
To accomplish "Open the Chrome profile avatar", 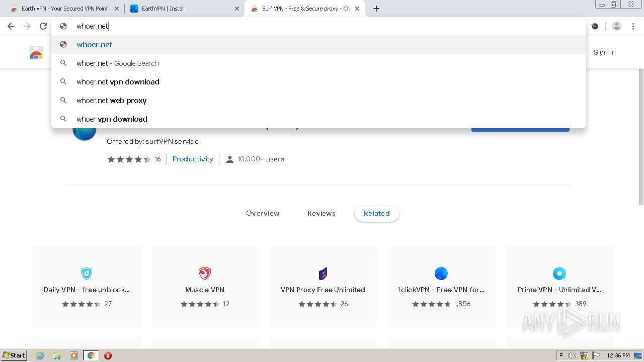I will pyautogui.click(x=617, y=26).
